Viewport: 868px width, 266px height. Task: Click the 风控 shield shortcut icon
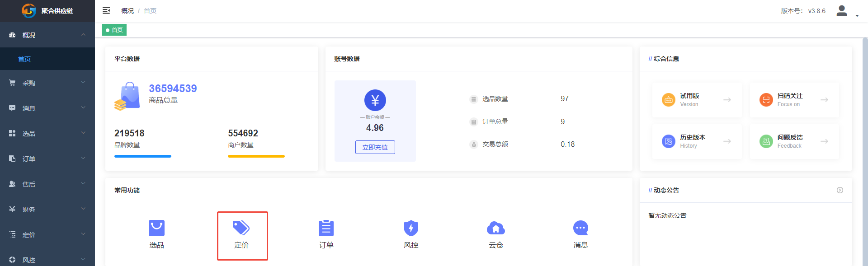pos(411,228)
